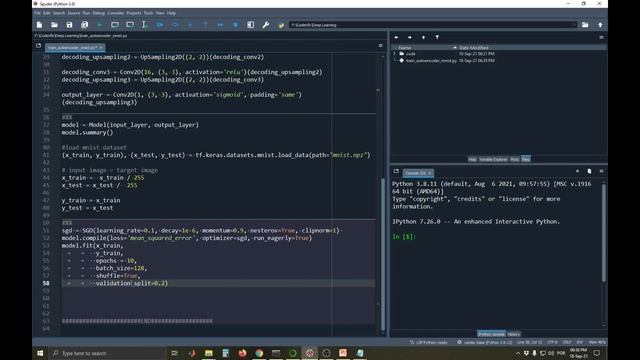Sort files by Date Modified column
The width and height of the screenshot is (640, 360).
coord(473,48)
